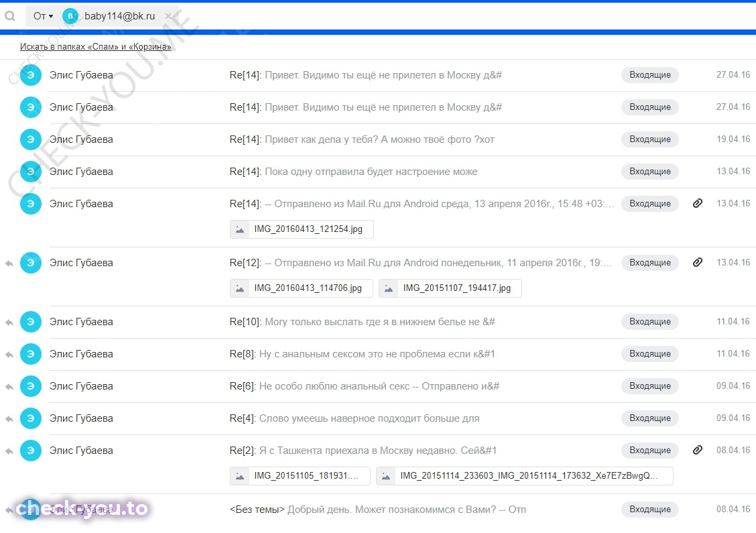Select avatar of Re[4] email row
This screenshot has height=533, width=756.
point(30,418)
